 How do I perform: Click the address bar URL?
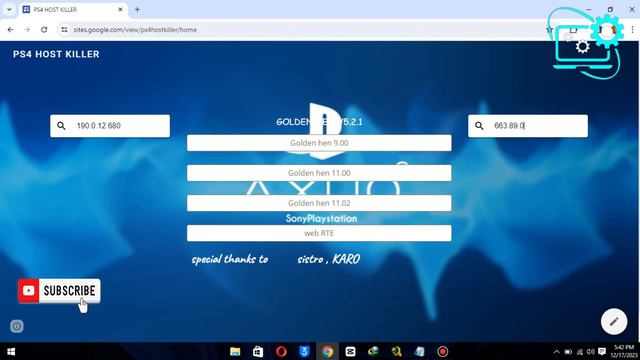tap(135, 30)
